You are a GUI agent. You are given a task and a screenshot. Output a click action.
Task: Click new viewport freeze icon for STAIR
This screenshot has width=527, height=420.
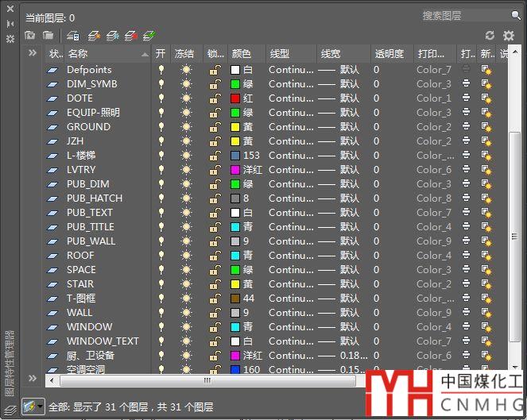click(486, 284)
